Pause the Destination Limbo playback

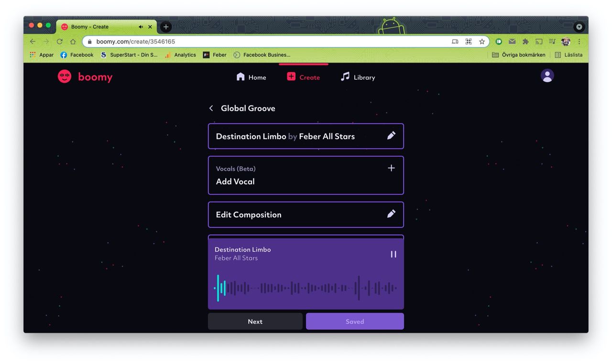(x=393, y=254)
